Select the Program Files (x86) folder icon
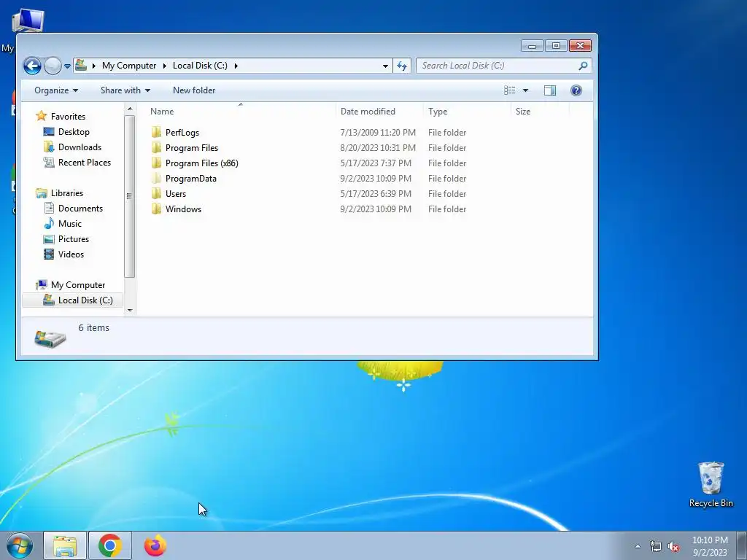This screenshot has width=747, height=560. (156, 163)
